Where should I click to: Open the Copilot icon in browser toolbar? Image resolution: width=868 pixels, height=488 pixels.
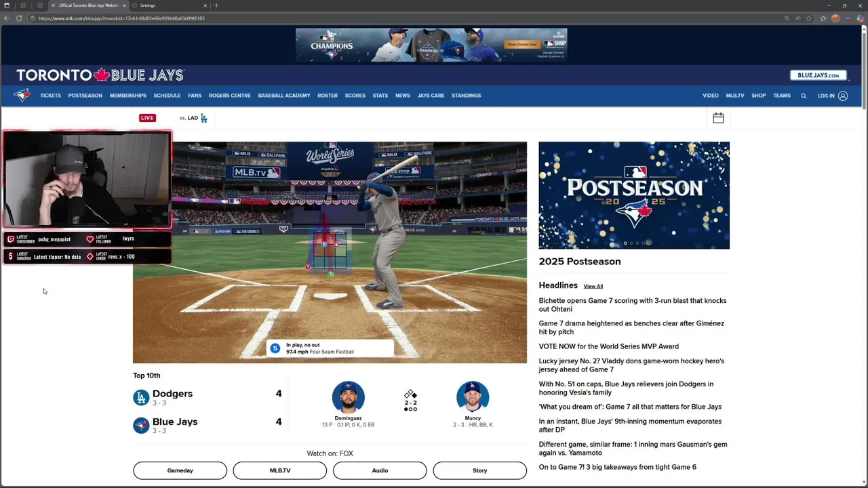coord(860,18)
